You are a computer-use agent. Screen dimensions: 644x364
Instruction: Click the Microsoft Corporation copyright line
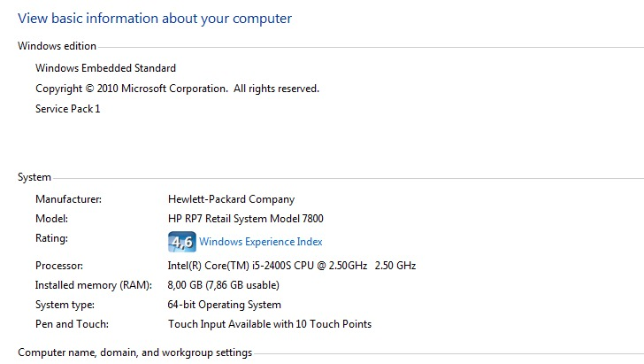pyautogui.click(x=177, y=89)
